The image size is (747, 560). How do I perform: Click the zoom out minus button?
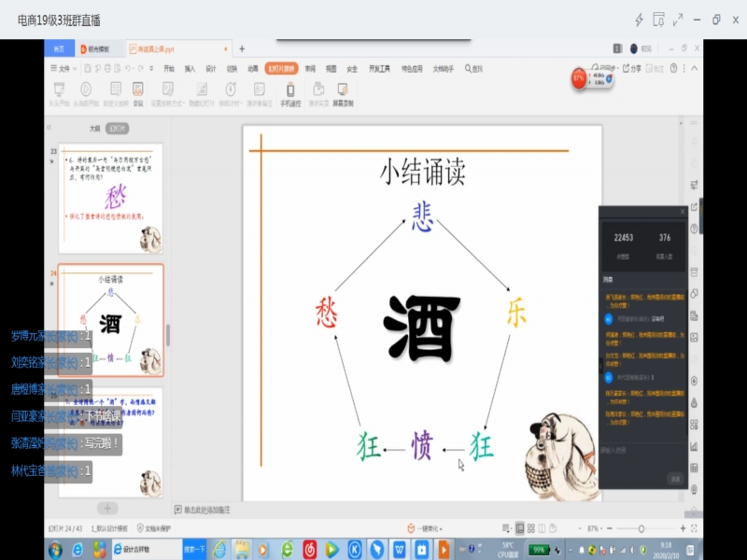tap(610, 528)
